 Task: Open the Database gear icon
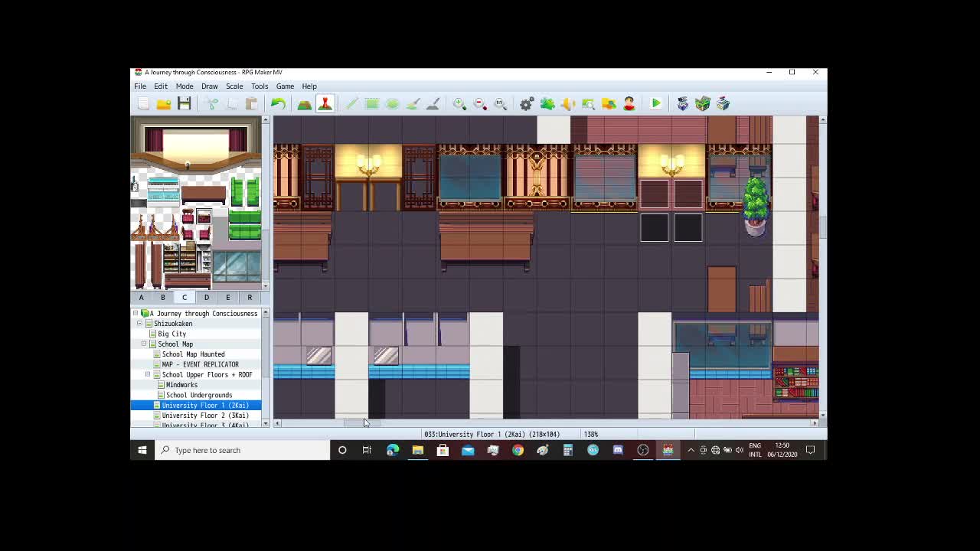pyautogui.click(x=527, y=103)
